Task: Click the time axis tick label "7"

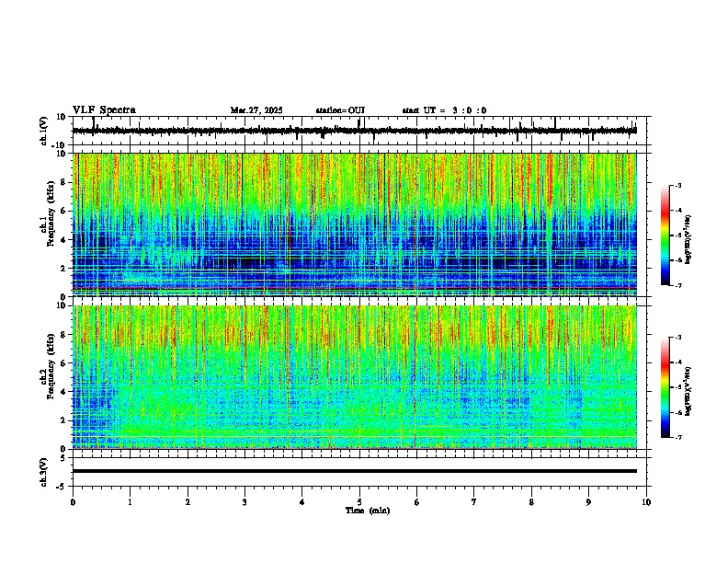Action: coord(474,502)
